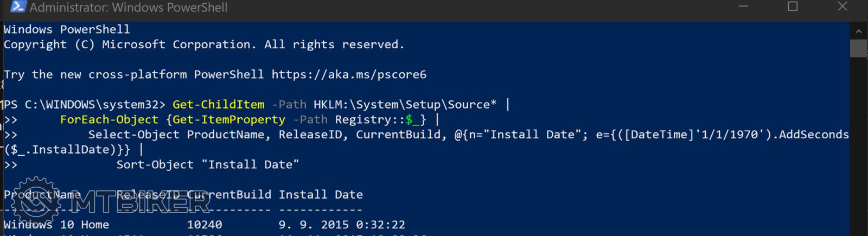Close the PowerShell window
Screen dimensions: 868x236
coord(842,7)
